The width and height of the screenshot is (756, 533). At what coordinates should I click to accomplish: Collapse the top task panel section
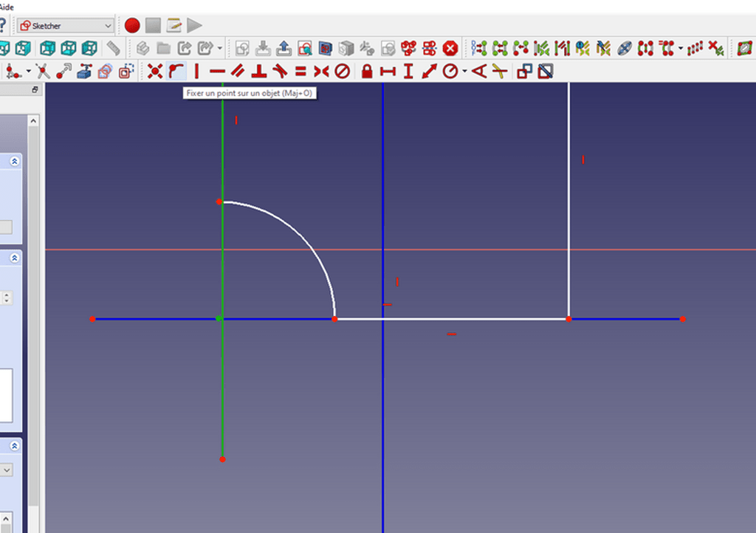15,161
